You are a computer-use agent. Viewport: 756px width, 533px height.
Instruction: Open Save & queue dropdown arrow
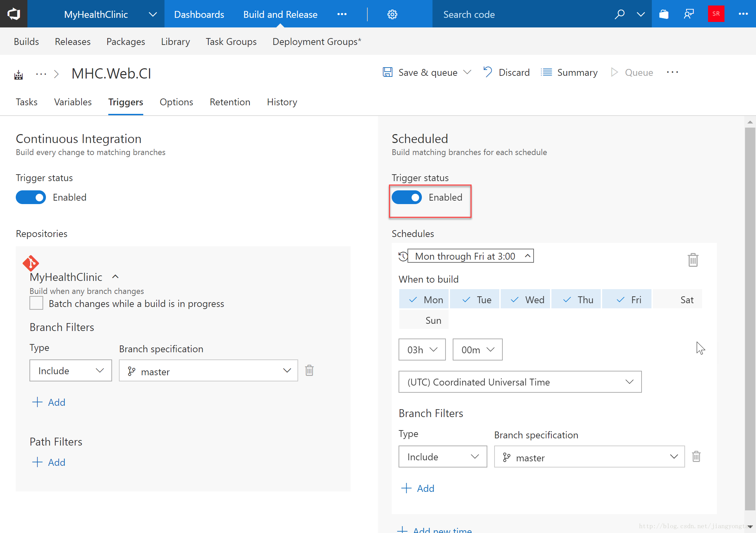pyautogui.click(x=467, y=72)
